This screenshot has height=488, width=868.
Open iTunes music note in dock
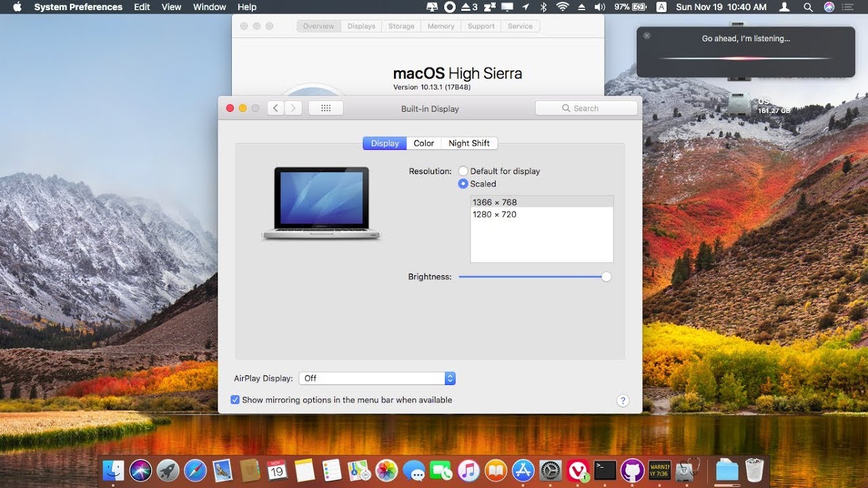[469, 470]
